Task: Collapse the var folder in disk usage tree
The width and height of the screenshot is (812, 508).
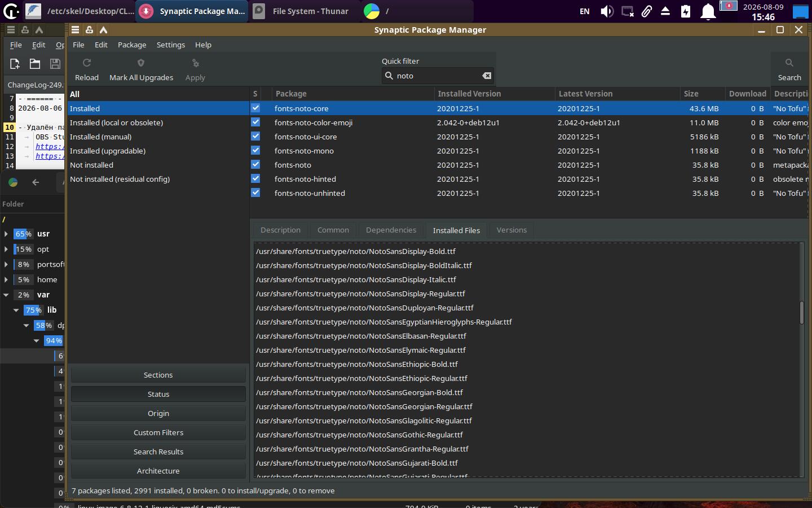Action: (6, 295)
